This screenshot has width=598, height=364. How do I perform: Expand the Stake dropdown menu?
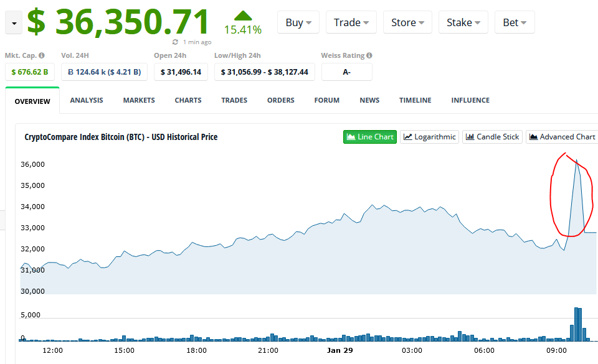(x=463, y=22)
